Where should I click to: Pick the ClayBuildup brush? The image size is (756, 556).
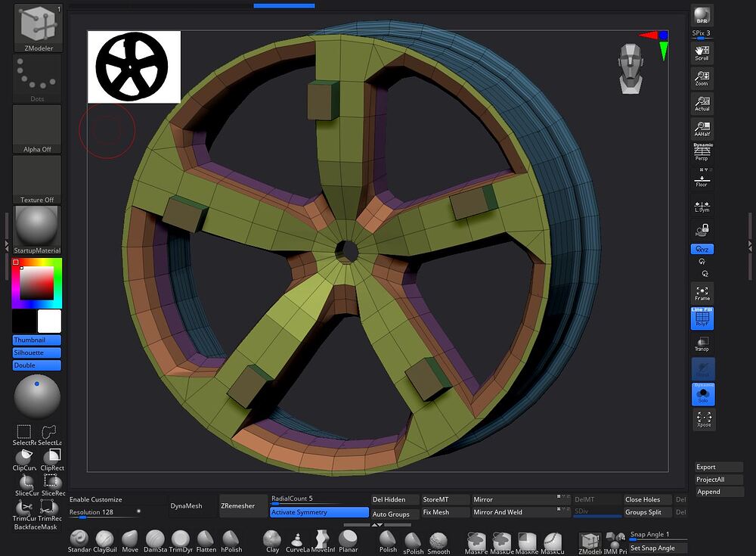point(104,542)
